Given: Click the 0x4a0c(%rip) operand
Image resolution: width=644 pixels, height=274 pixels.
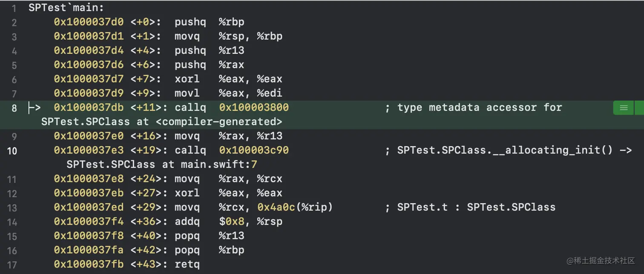Looking at the screenshot, I should tap(295, 208).
